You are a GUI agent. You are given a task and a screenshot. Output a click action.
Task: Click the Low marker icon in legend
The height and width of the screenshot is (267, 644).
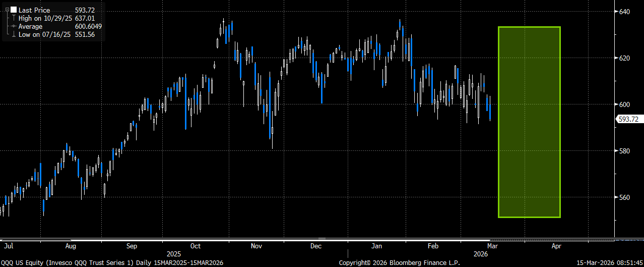tap(13, 34)
